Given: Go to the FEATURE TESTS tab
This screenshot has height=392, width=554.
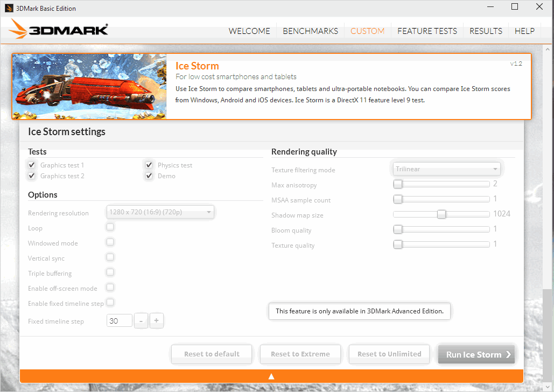Looking at the screenshot, I should pyautogui.click(x=427, y=31).
